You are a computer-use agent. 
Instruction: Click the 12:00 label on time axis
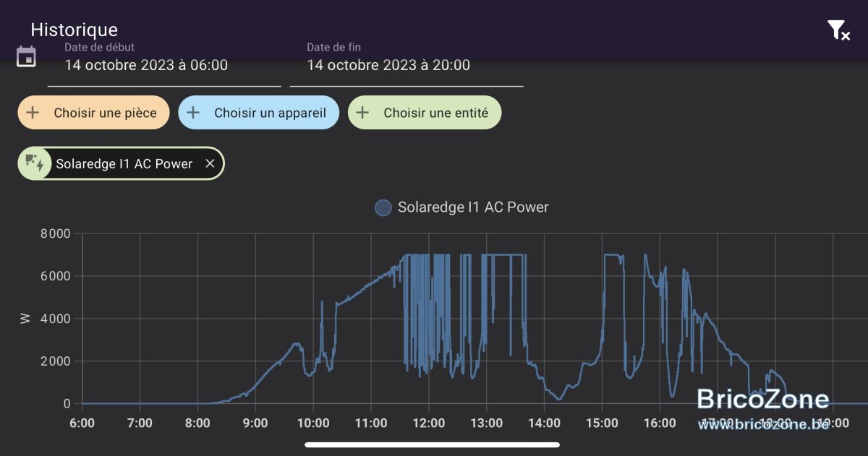pos(428,423)
